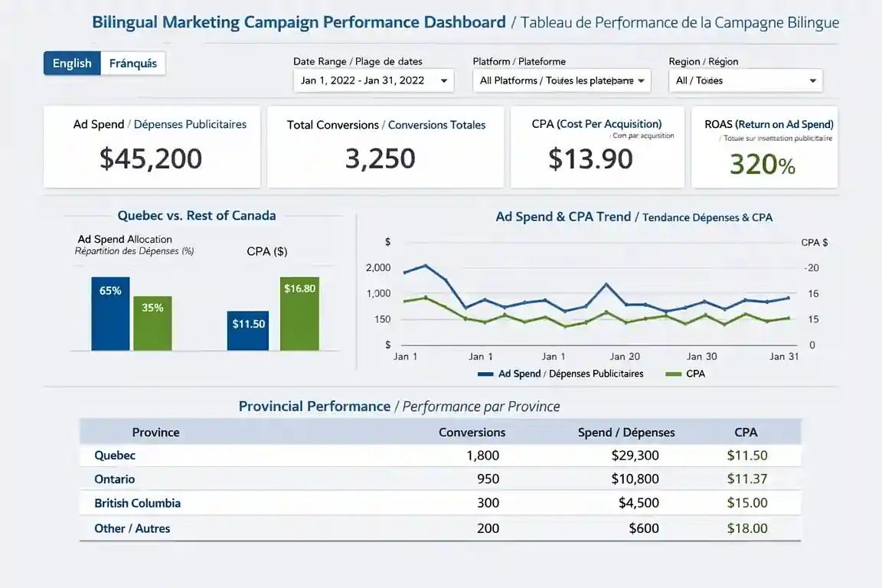The height and width of the screenshot is (588, 882).
Task: Select British Columbia in the province list
Action: [x=137, y=503]
